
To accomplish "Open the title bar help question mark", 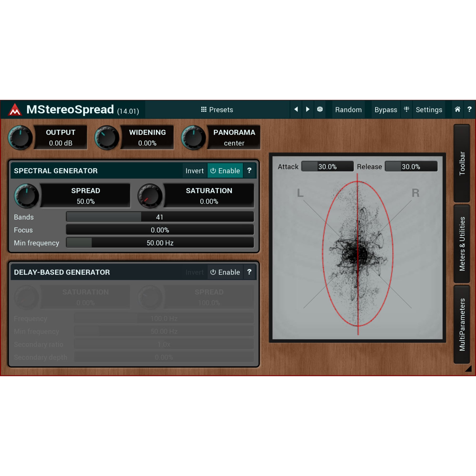I will pyautogui.click(x=469, y=109).
